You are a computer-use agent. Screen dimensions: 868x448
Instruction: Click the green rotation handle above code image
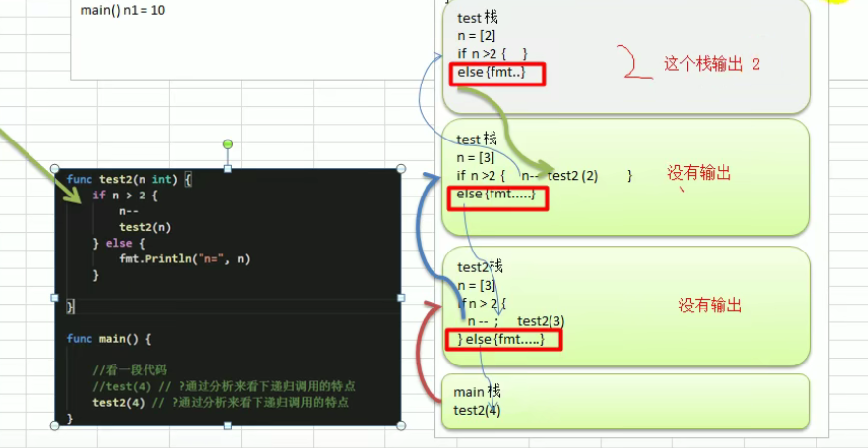[x=227, y=144]
